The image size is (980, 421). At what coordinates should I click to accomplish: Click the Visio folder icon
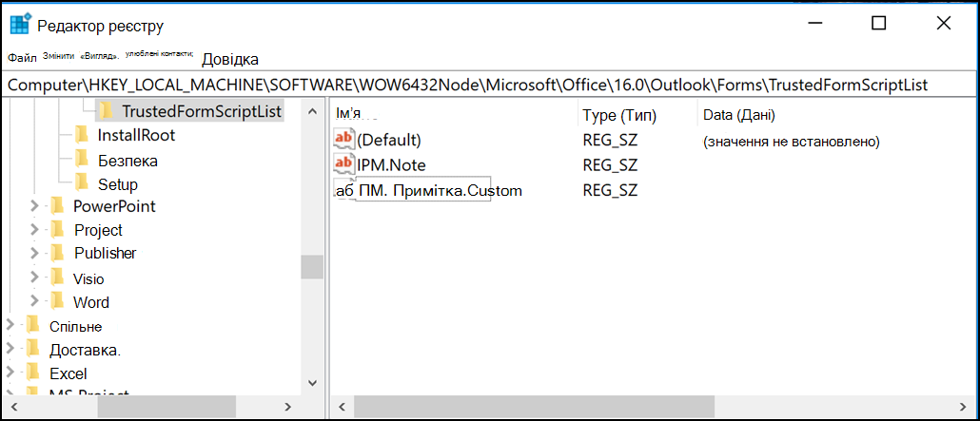pos(57,277)
